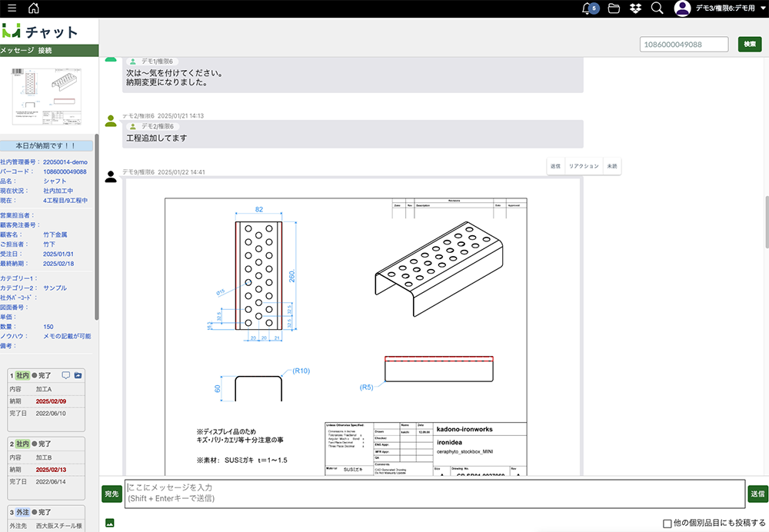
Task: Click the 未読 action
Action: (612, 166)
